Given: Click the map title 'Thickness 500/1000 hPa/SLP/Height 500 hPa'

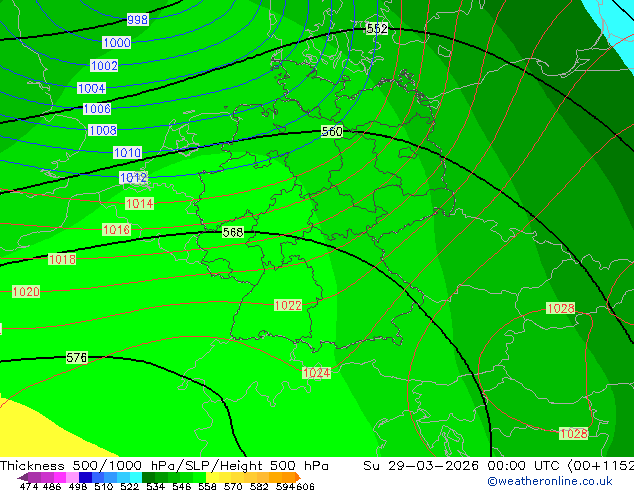Looking at the screenshot, I should click(164, 465).
